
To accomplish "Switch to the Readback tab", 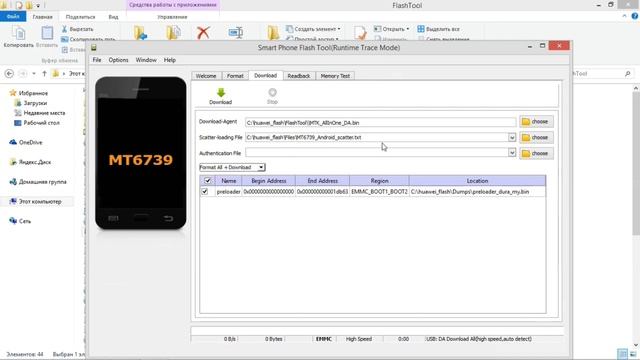I will tap(299, 76).
